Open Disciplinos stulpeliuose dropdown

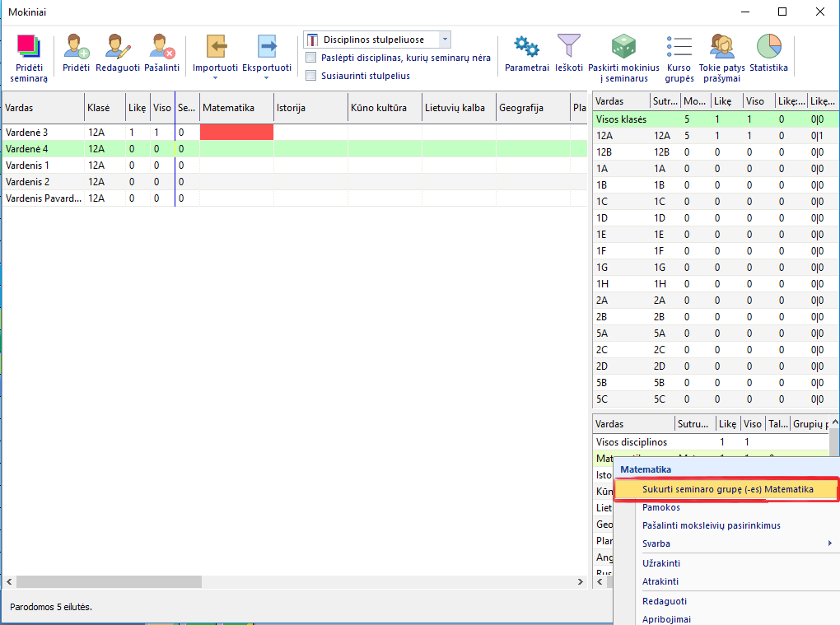pos(445,40)
